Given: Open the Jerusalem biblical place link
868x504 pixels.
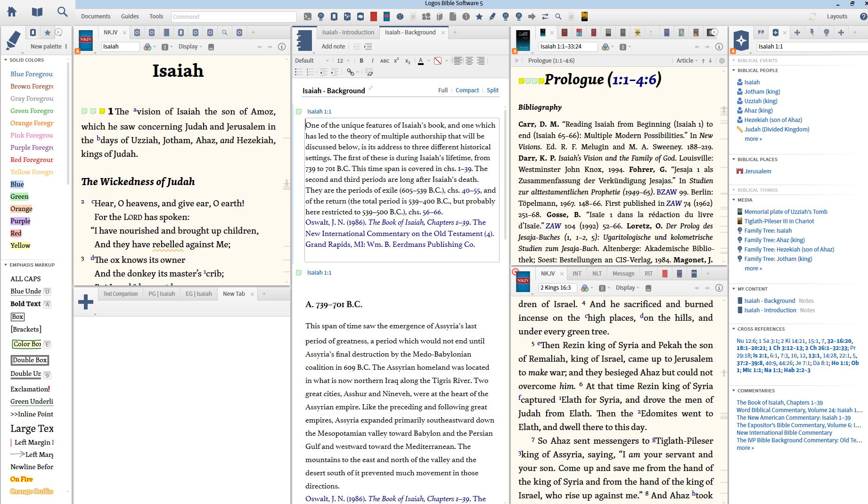Looking at the screenshot, I should tap(758, 171).
